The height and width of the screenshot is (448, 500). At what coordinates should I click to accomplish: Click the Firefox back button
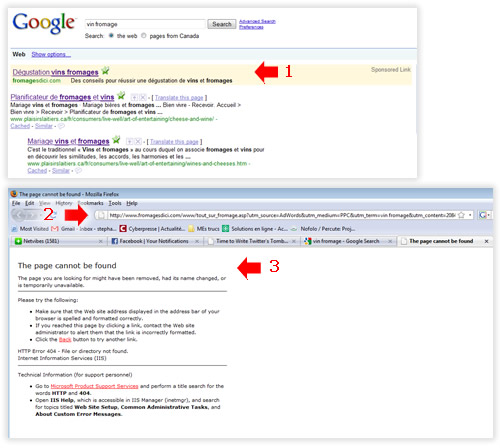[x=19, y=215]
